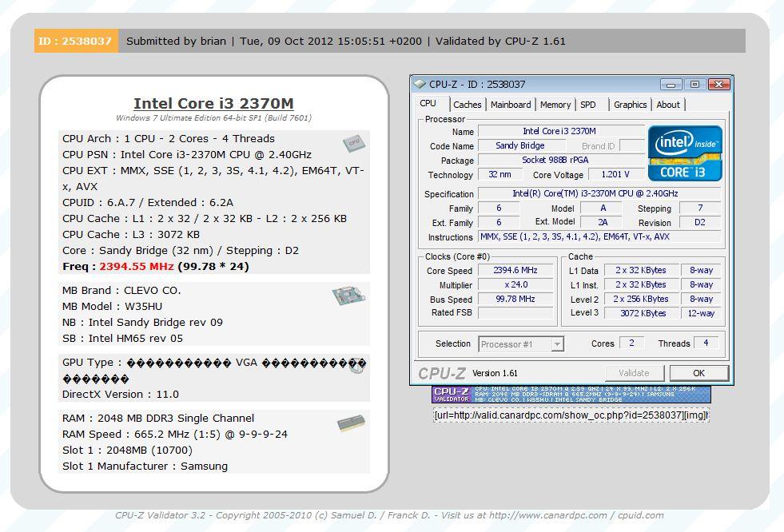Click the SB : Intel HM65 rev 05 line
The height and width of the screenshot is (532, 784).
122,338
